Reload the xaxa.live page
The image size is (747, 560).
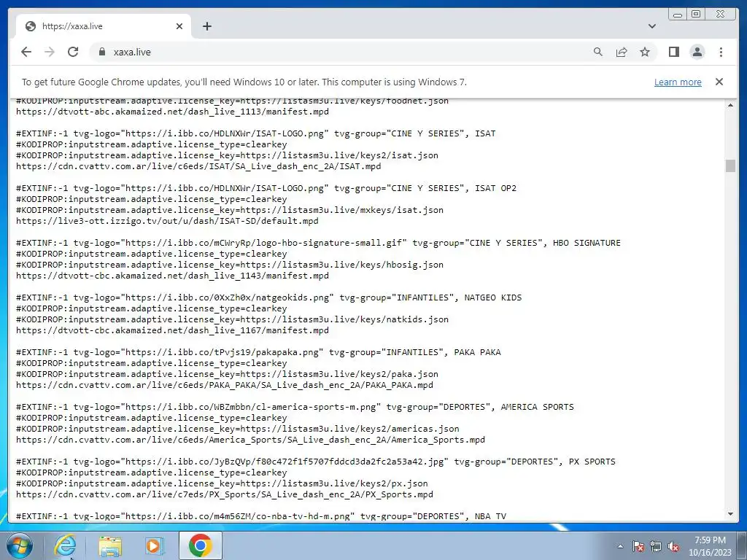point(73,52)
